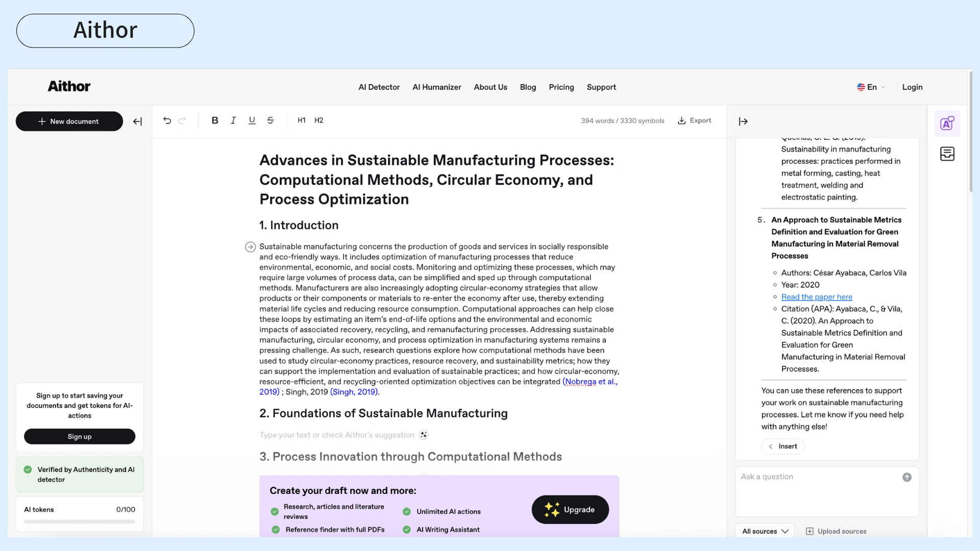Screen dimensions: 980x551
Task: Redo the last edit
Action: pos(182,120)
